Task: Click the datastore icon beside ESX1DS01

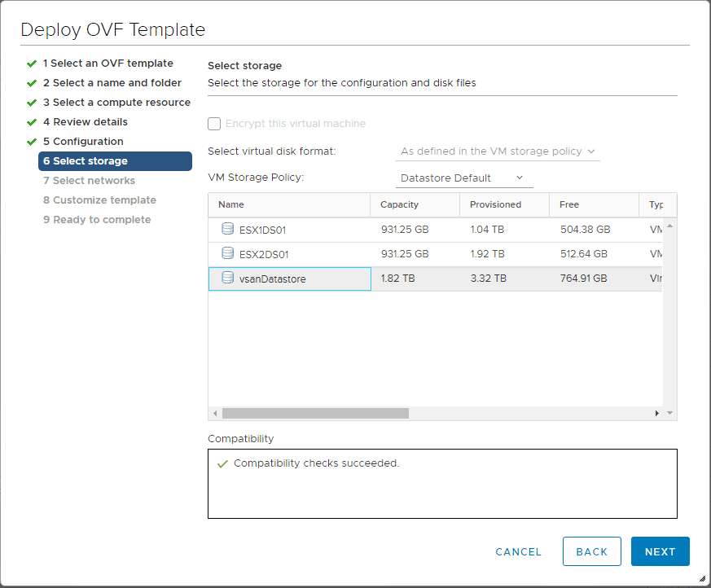Action: pyautogui.click(x=226, y=229)
